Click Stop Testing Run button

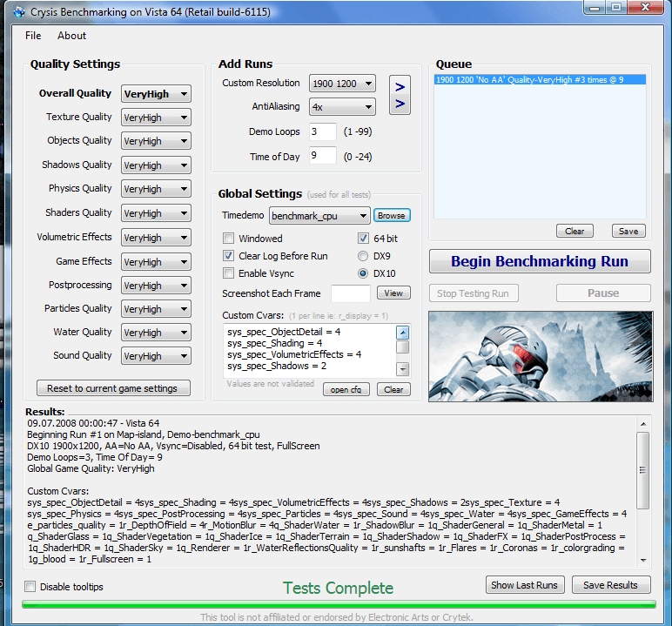474,293
